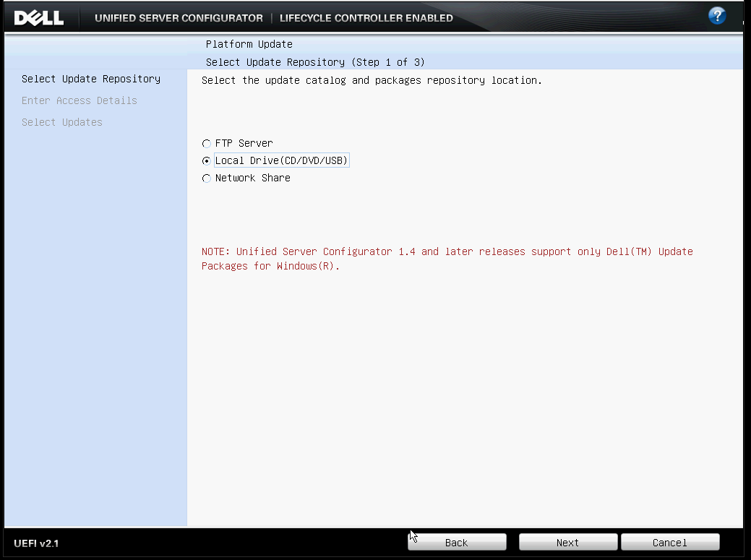Open Select Updates step in sidebar
The width and height of the screenshot is (751, 560).
tap(61, 123)
